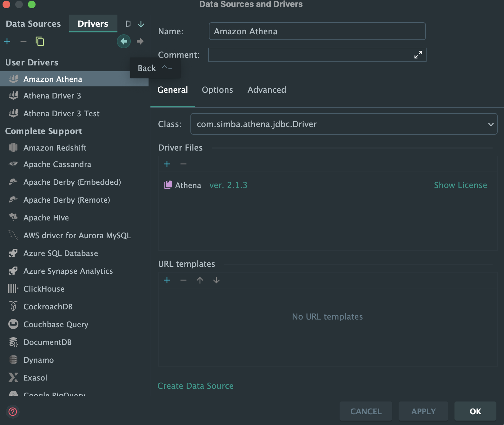Go forward using the right arrow button
504x425 pixels.
click(140, 41)
